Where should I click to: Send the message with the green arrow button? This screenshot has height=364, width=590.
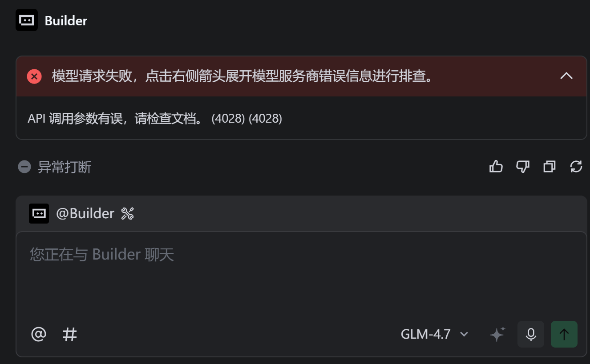(x=564, y=334)
